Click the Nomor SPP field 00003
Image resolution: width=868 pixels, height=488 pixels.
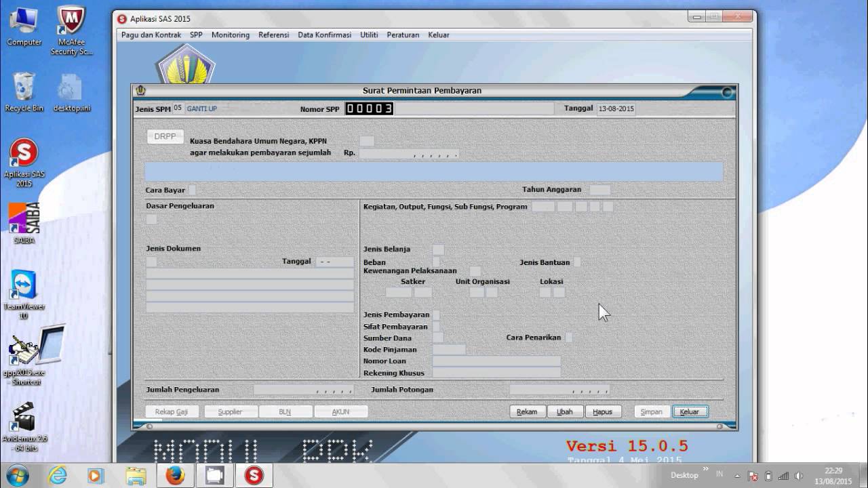point(370,108)
